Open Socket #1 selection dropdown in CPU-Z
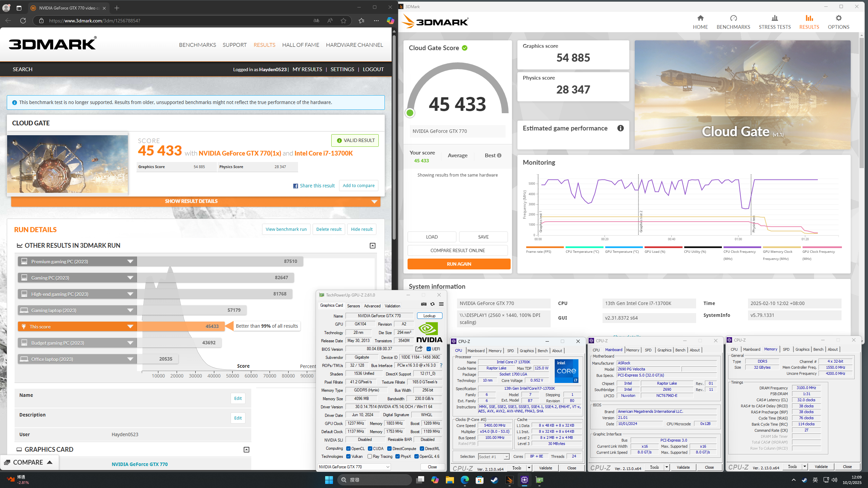This screenshot has height=488, width=868. click(494, 456)
